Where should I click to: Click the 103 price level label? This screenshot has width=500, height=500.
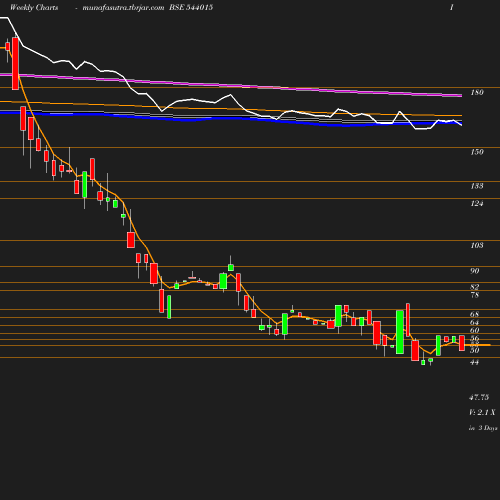point(477,245)
